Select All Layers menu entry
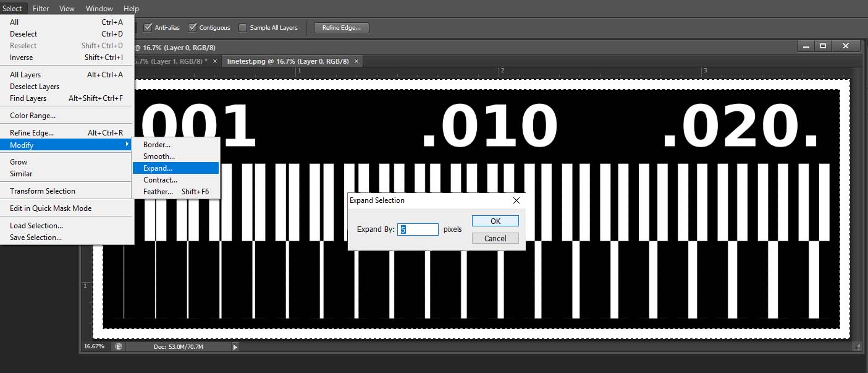The width and height of the screenshot is (868, 373). (x=67, y=75)
